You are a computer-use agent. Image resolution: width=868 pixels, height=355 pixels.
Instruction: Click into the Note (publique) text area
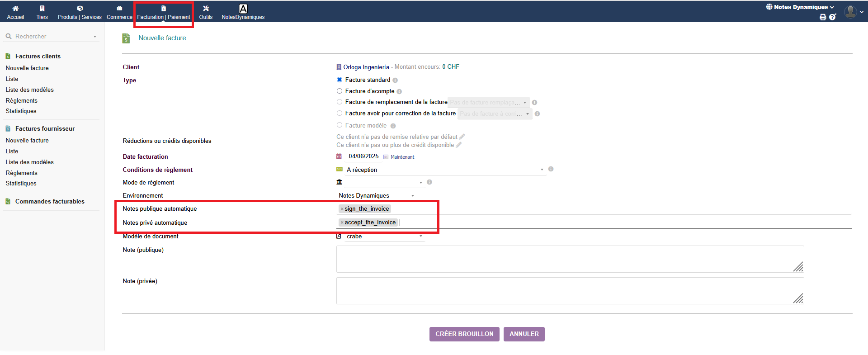[x=570, y=259]
